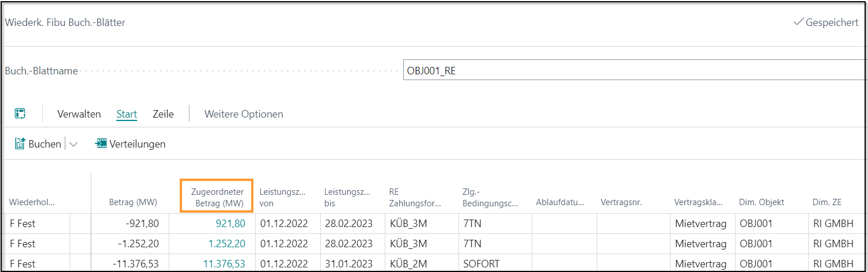Open the Zeile menu

pyautogui.click(x=163, y=114)
